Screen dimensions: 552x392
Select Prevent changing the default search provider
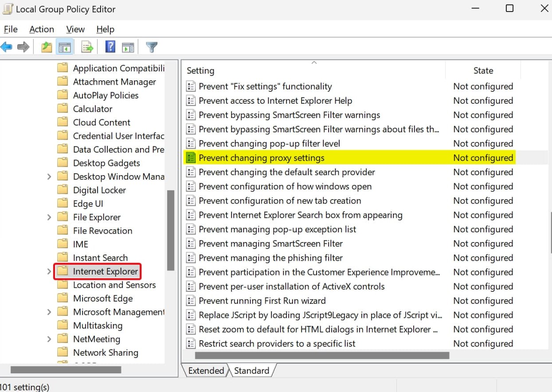287,172
